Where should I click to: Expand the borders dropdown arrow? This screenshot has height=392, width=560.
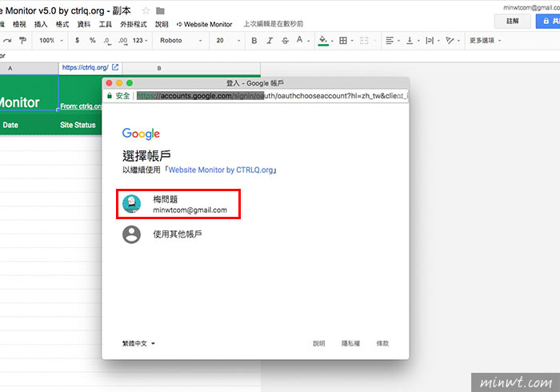[352, 41]
